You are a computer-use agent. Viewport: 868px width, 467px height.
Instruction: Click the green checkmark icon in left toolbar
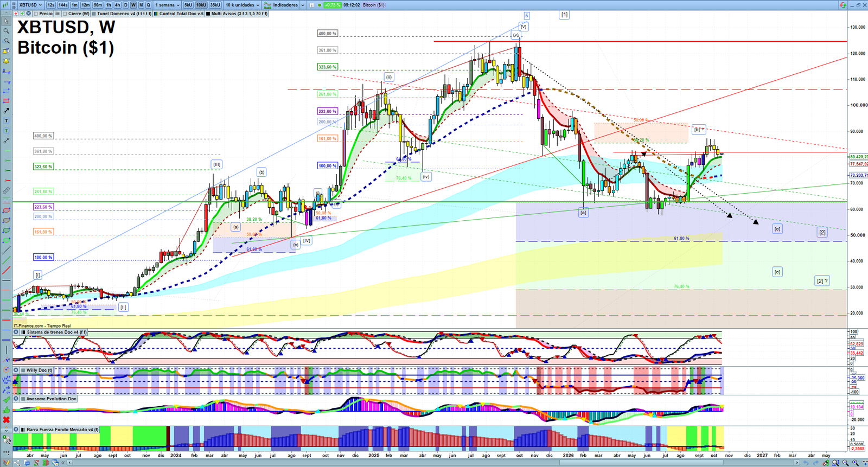(6, 400)
